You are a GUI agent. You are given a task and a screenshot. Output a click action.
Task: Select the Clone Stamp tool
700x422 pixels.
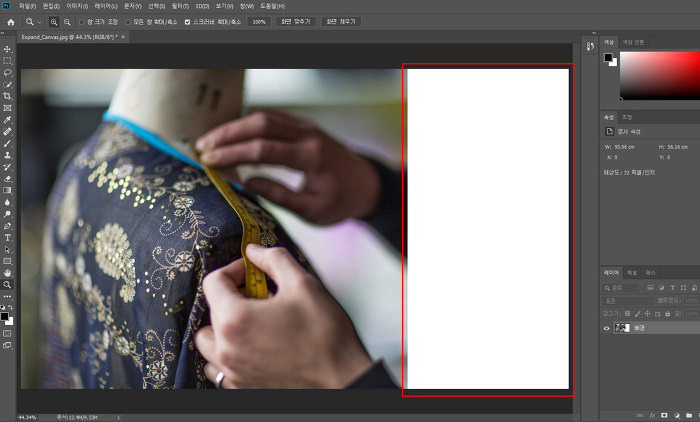(7, 155)
